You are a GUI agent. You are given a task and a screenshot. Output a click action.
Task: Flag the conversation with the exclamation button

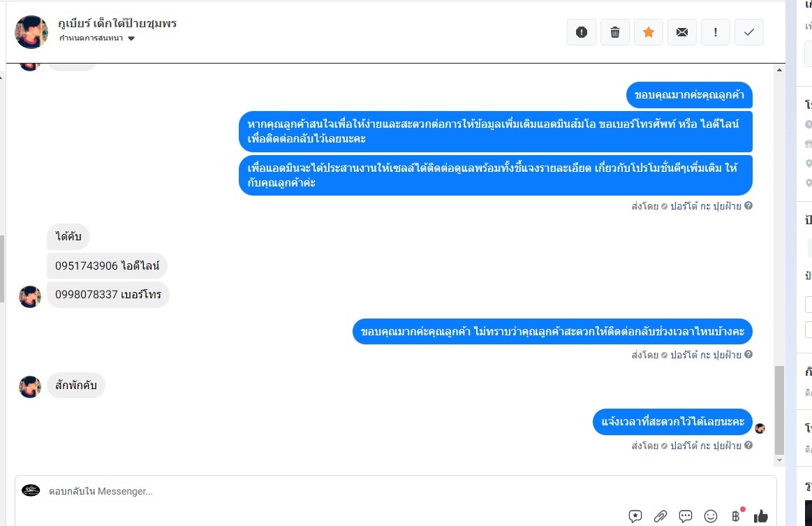[715, 32]
